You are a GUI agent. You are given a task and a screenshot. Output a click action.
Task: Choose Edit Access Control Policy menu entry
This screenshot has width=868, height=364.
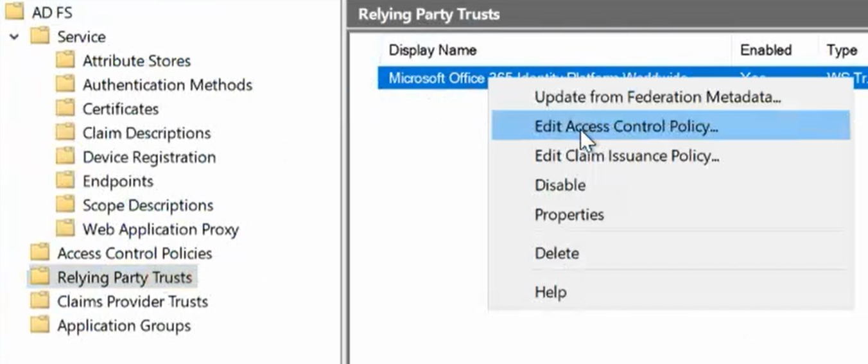point(626,126)
